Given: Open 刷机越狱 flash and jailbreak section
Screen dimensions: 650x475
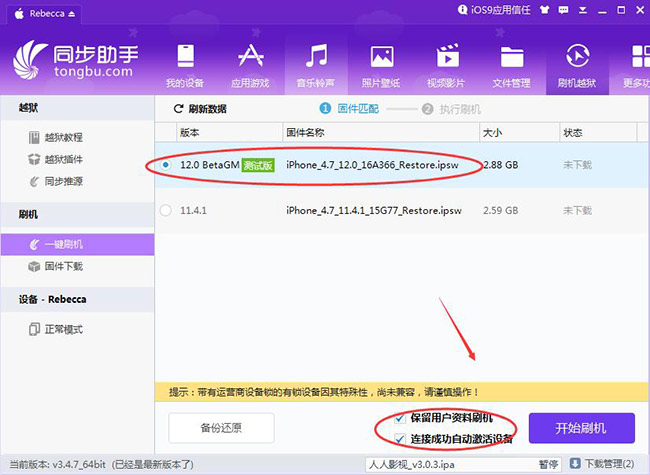Looking at the screenshot, I should point(577,65).
